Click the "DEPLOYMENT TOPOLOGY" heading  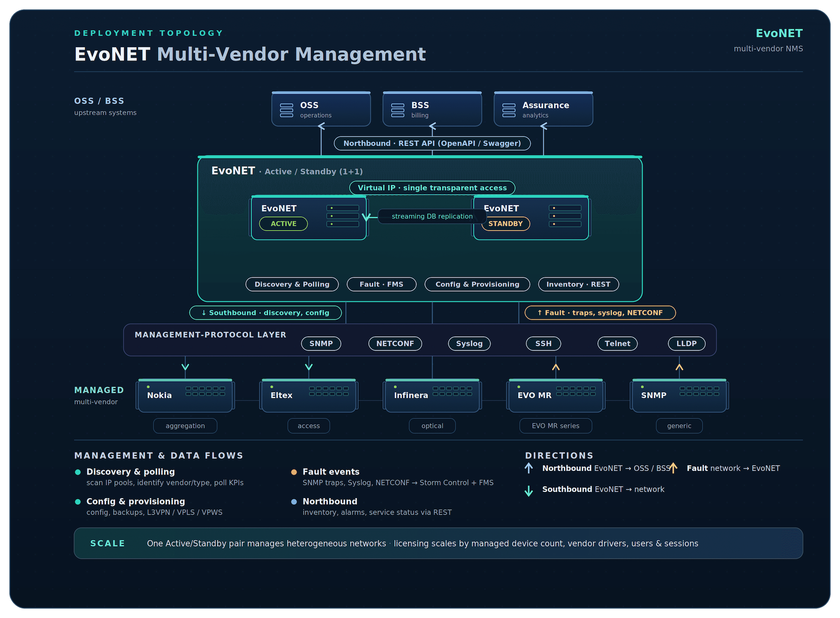coord(149,33)
